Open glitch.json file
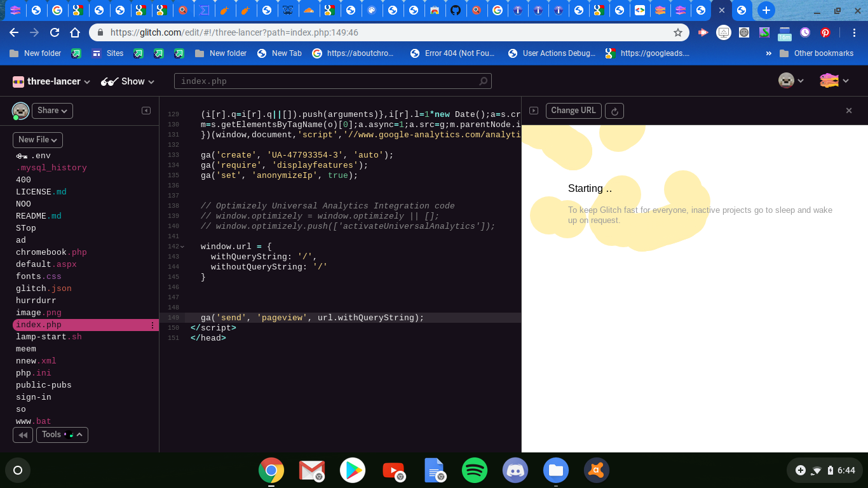The image size is (868, 488). pos(44,288)
